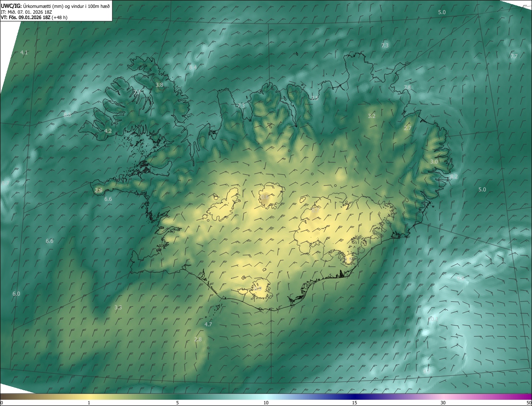Viewport: 532px width, 406px height.
Task: Pick the 2.8 value label
Action: tap(198, 339)
